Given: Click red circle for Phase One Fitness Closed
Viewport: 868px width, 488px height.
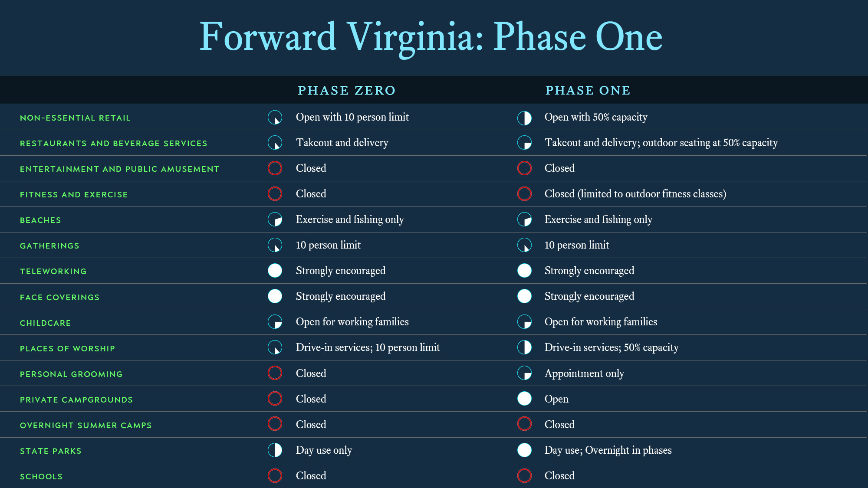Looking at the screenshot, I should point(524,194).
